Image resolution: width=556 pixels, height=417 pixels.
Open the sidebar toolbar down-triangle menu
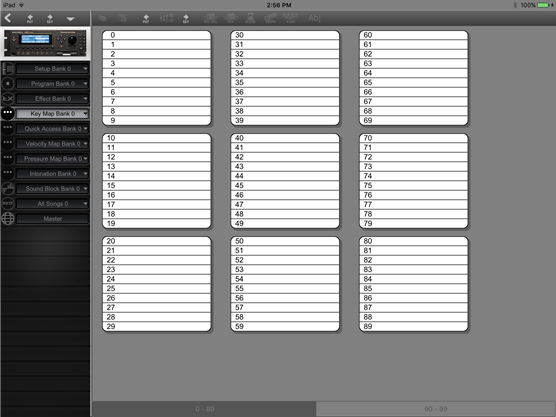70,19
